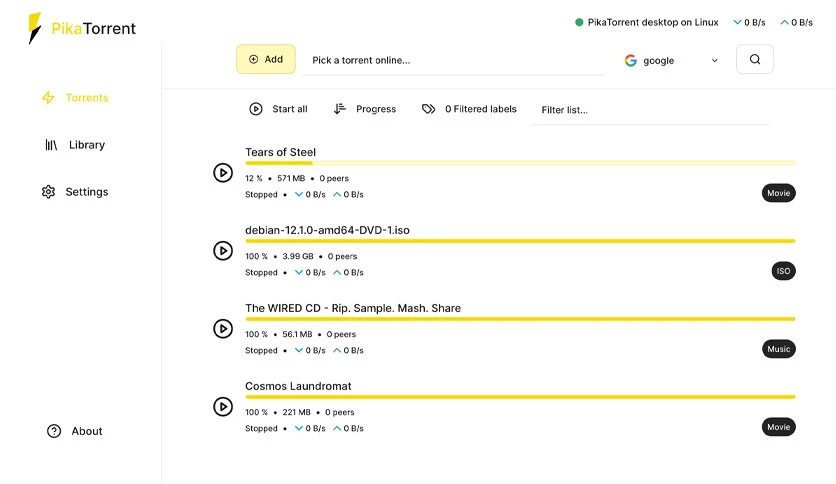This screenshot has width=836, height=484.
Task: Click the Movie label on Cosmos Laundromat
Action: pyautogui.click(x=778, y=427)
